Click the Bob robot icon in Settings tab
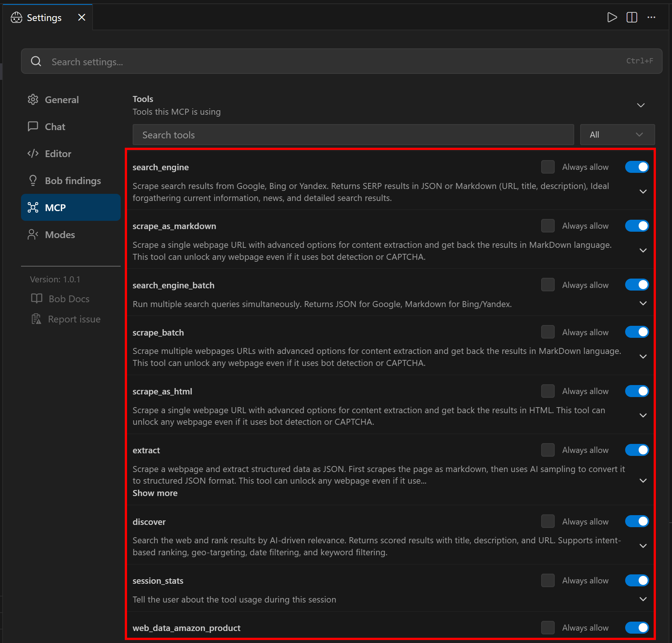This screenshot has height=643, width=672. (x=16, y=17)
